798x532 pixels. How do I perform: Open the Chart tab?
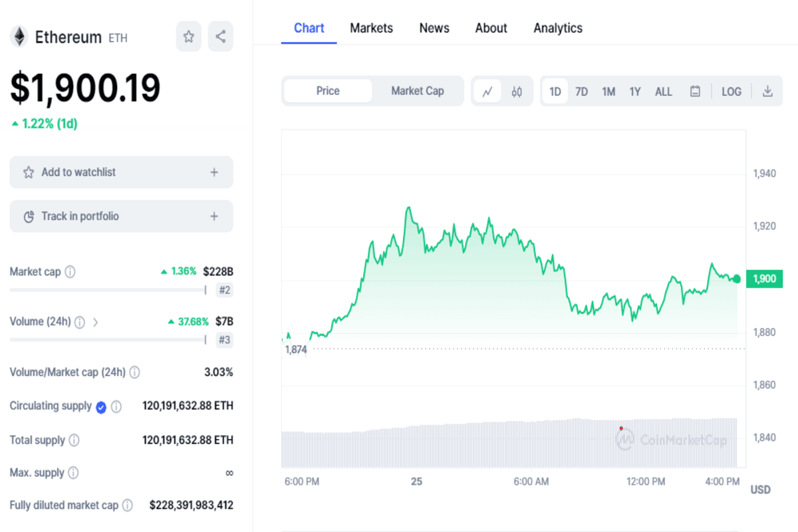(309, 28)
